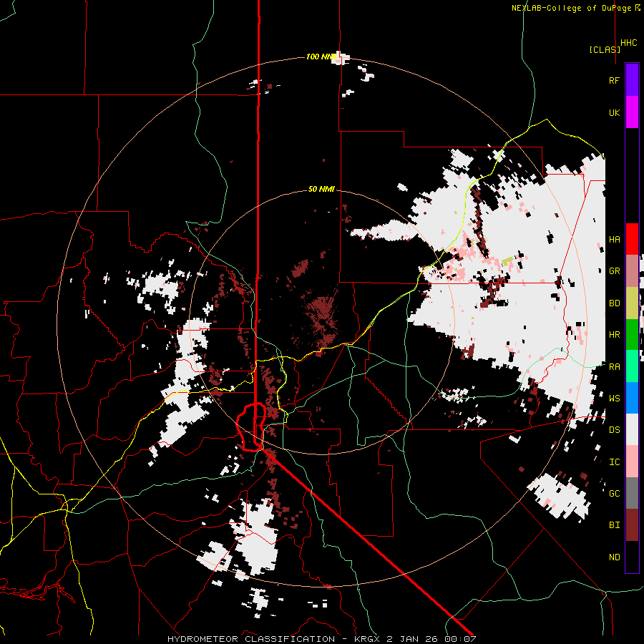
Task: Click the UK legend label
Action: [614, 112]
